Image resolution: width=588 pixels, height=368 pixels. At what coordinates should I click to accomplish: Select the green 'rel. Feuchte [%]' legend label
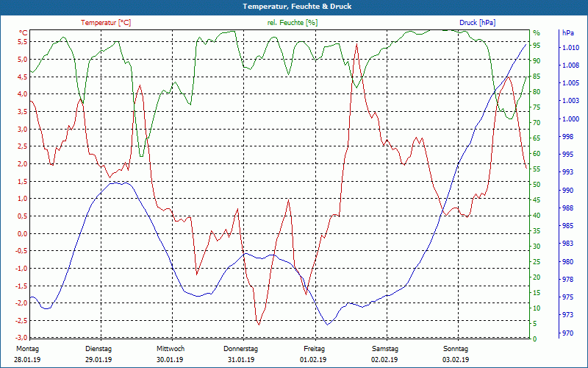(x=292, y=23)
